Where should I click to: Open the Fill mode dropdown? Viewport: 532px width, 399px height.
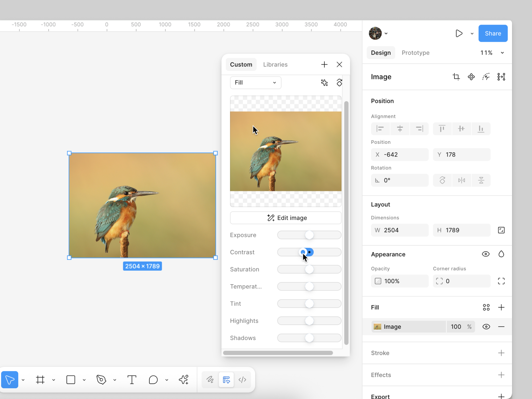click(x=255, y=83)
